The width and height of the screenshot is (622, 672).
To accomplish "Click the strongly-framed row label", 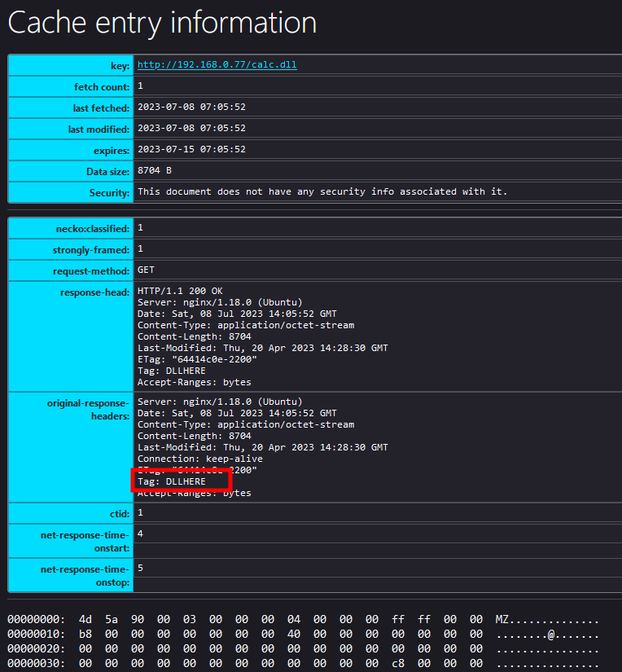I will pos(90,249).
